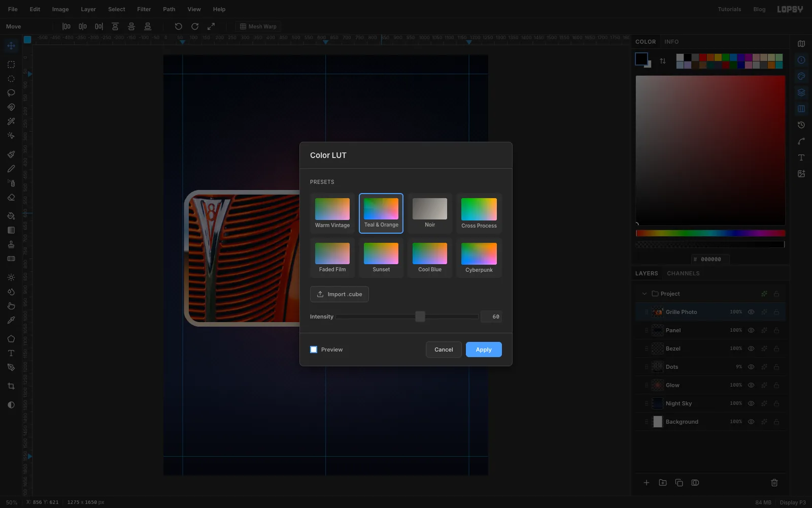The image size is (812, 508).
Task: Delete layer with trash icon
Action: 774,483
